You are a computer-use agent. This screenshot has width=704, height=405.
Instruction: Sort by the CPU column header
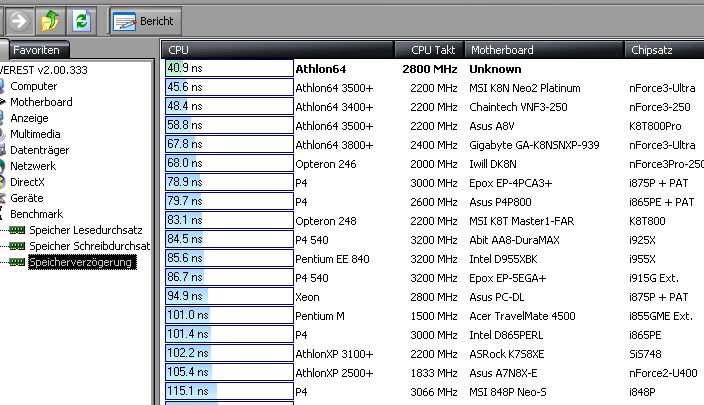point(277,50)
